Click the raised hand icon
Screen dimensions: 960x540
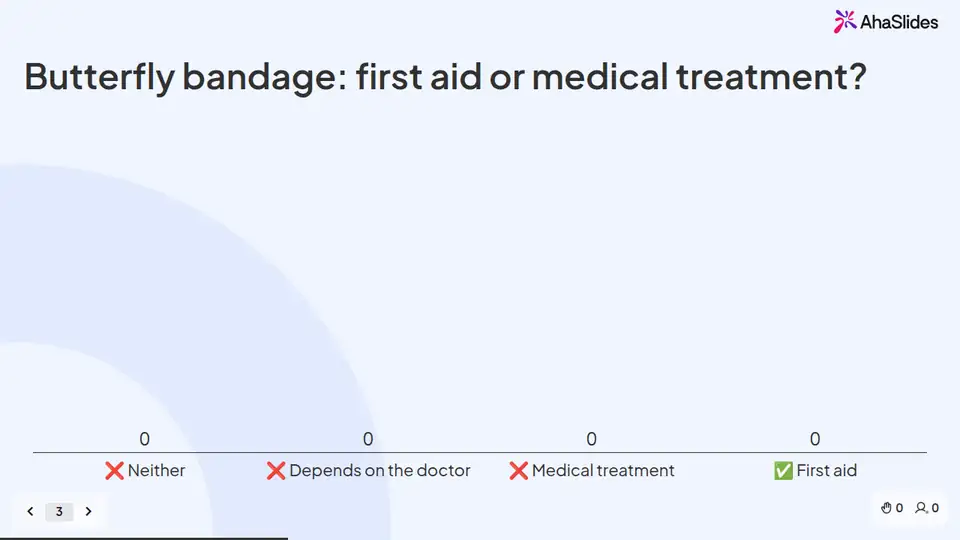point(886,508)
